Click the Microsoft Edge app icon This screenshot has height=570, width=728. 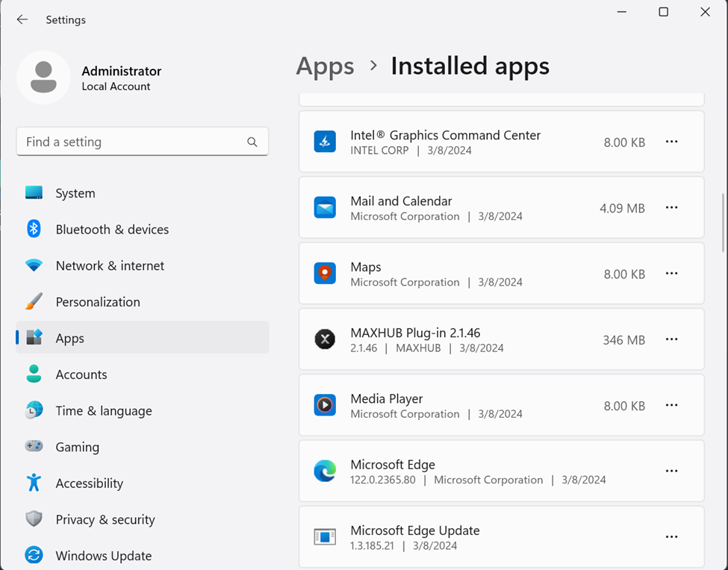point(325,471)
